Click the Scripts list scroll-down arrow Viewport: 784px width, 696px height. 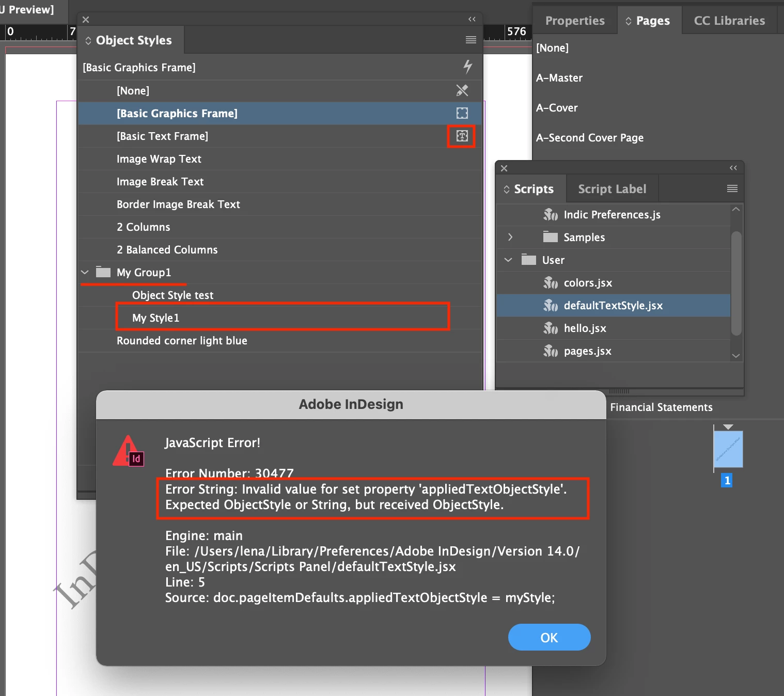(x=736, y=356)
